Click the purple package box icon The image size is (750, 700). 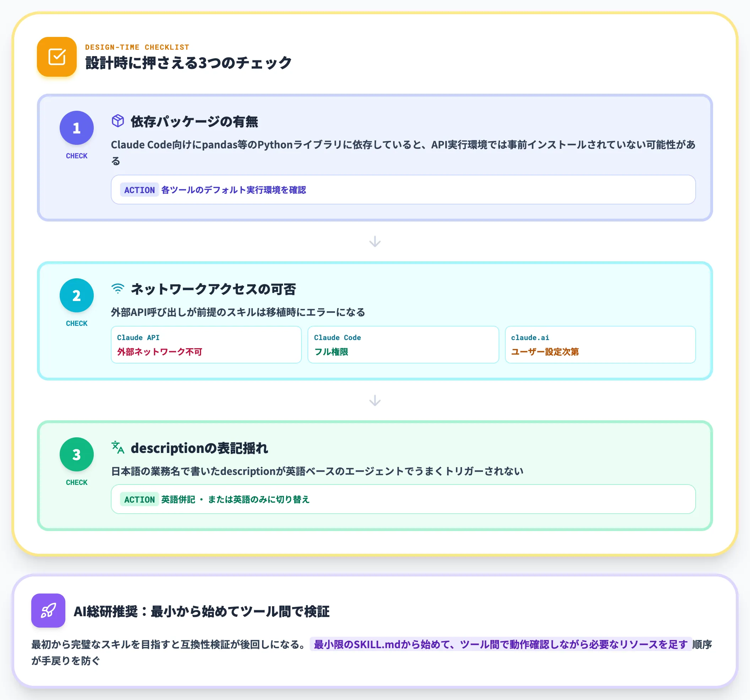pyautogui.click(x=118, y=121)
